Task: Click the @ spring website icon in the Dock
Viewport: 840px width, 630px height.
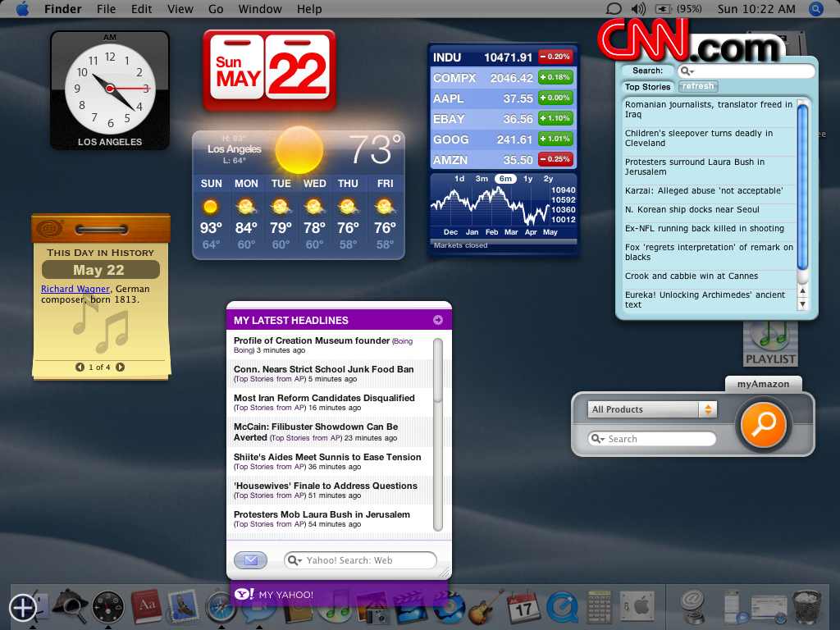Action: 692,606
